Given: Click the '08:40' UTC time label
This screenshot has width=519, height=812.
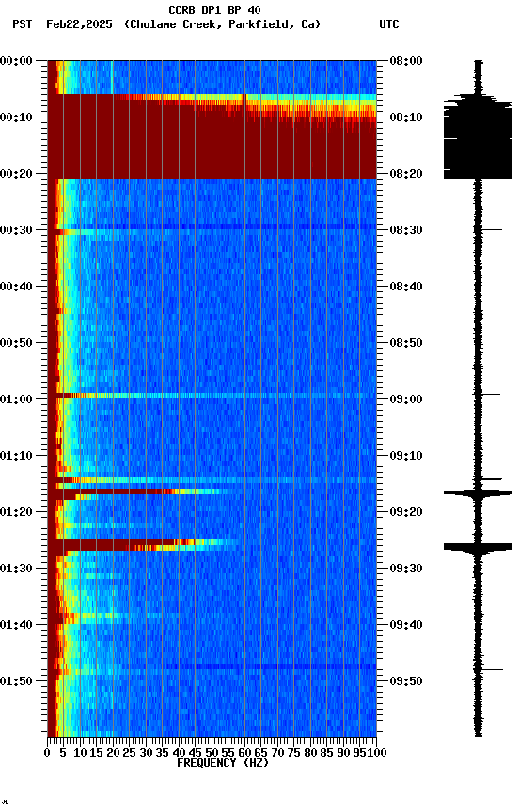Looking at the screenshot, I should [x=405, y=287].
